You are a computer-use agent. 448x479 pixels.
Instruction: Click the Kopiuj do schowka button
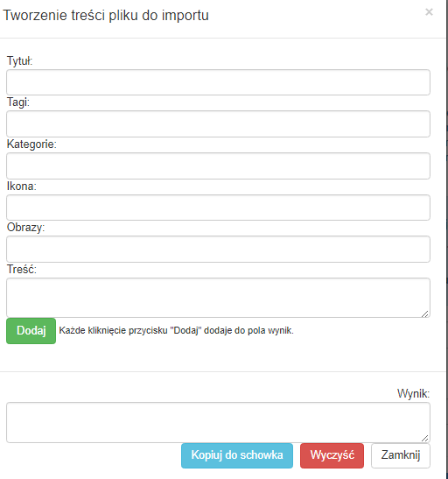point(237,455)
